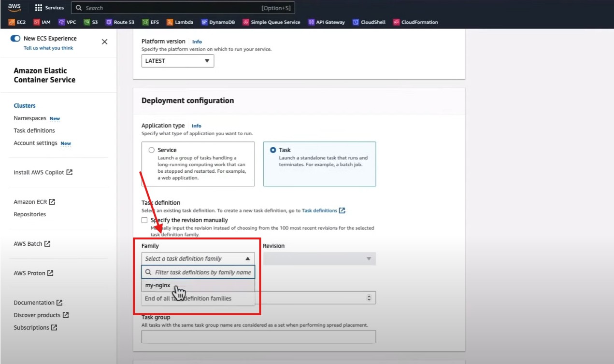
Task: Close the New ECS Experience banner
Action: pos(104,42)
